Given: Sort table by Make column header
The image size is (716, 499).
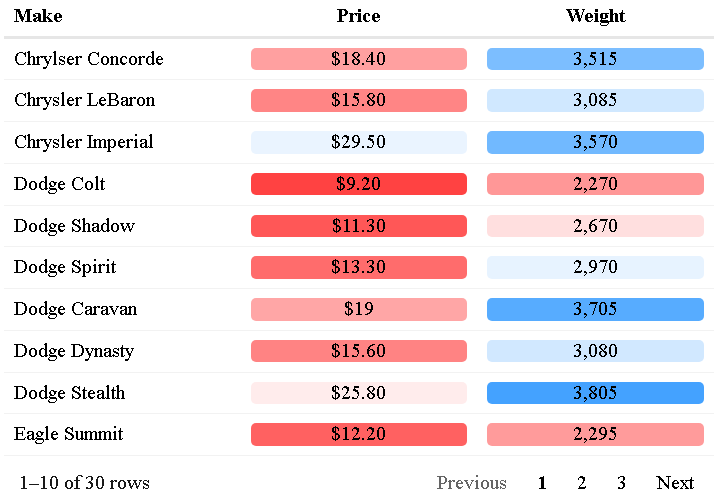Looking at the screenshot, I should pos(38,16).
